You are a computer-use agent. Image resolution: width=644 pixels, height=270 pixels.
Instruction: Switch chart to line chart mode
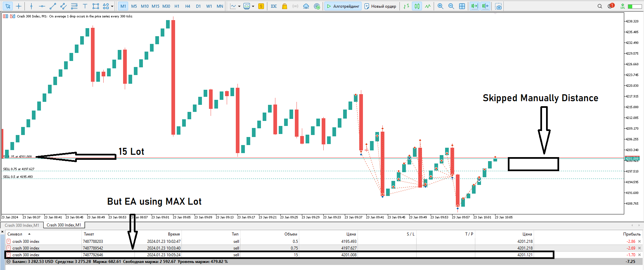click(x=428, y=6)
